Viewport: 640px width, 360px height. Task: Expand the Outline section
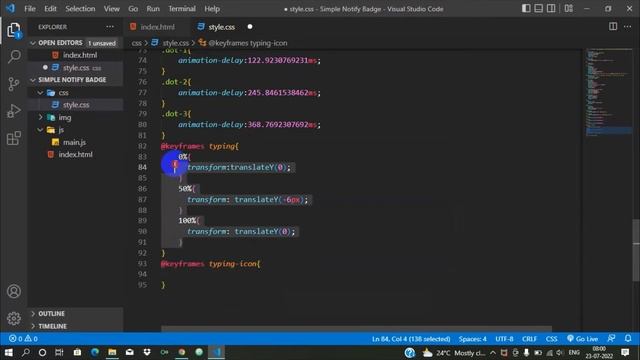[75, 313]
